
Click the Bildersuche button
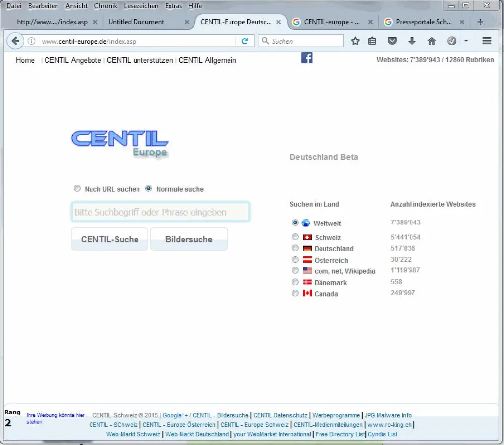[188, 239]
